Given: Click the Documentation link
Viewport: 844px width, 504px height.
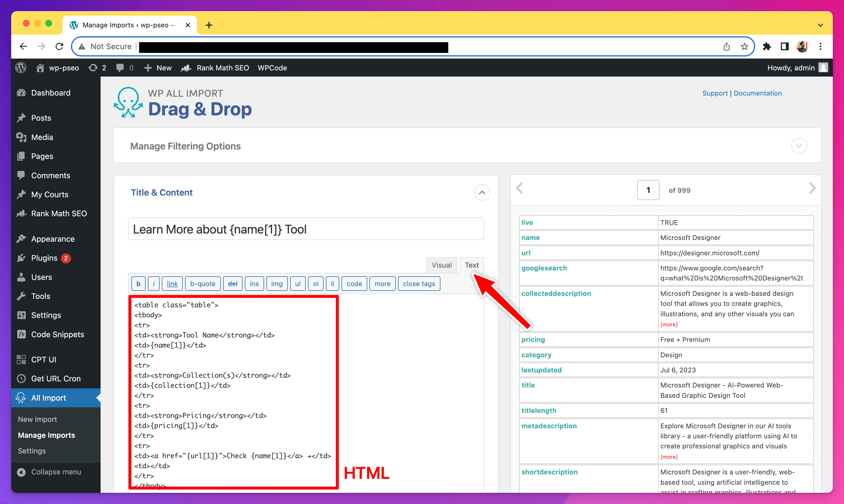Looking at the screenshot, I should [758, 93].
